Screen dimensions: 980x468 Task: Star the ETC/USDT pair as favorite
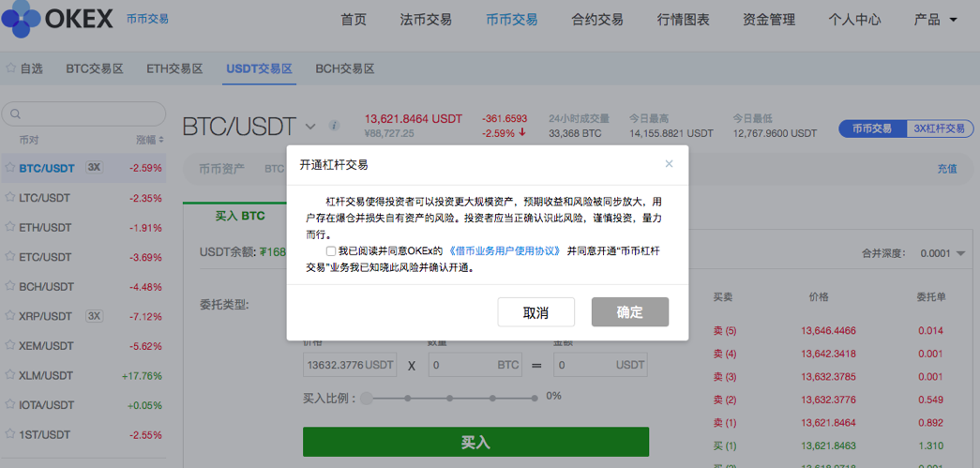coord(9,256)
